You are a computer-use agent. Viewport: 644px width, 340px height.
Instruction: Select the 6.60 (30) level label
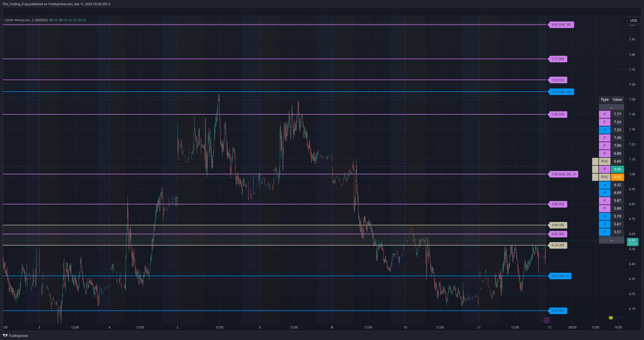pyautogui.click(x=558, y=234)
